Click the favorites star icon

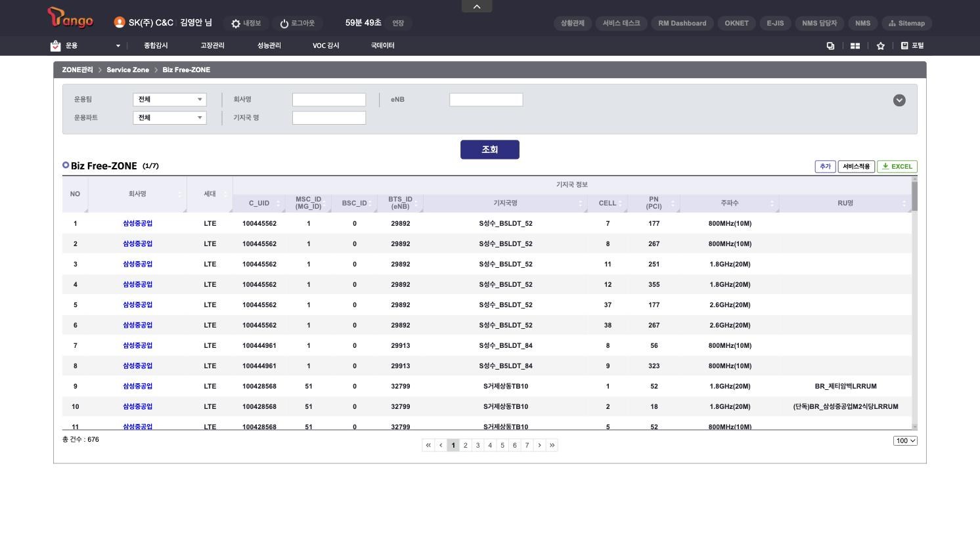(x=880, y=46)
